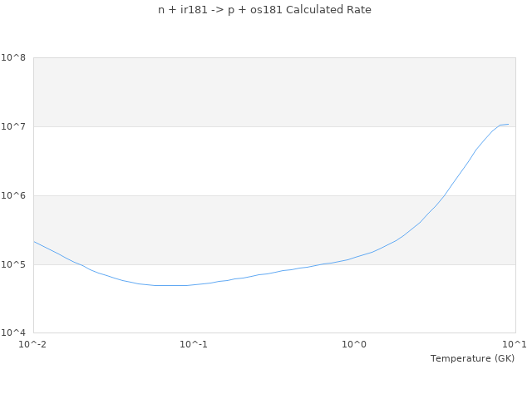Click the rate curve's peak at far right
The height and width of the screenshot is (399, 532).
pos(507,125)
